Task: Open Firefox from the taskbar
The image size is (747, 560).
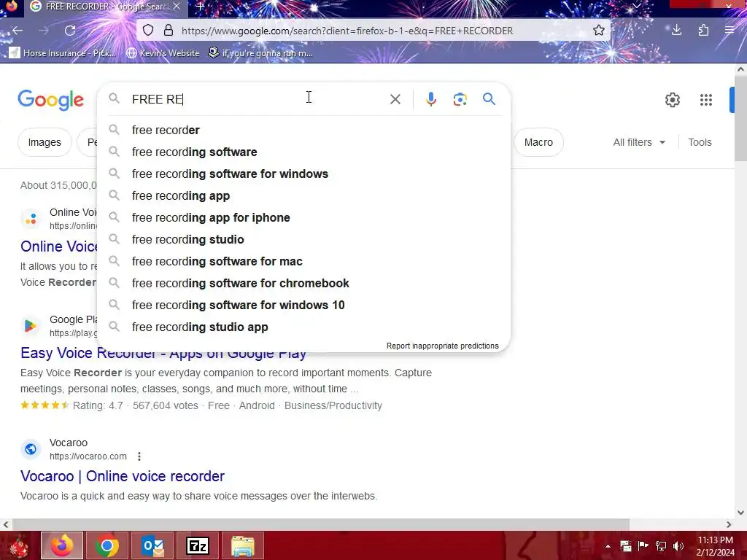Action: tap(62, 545)
